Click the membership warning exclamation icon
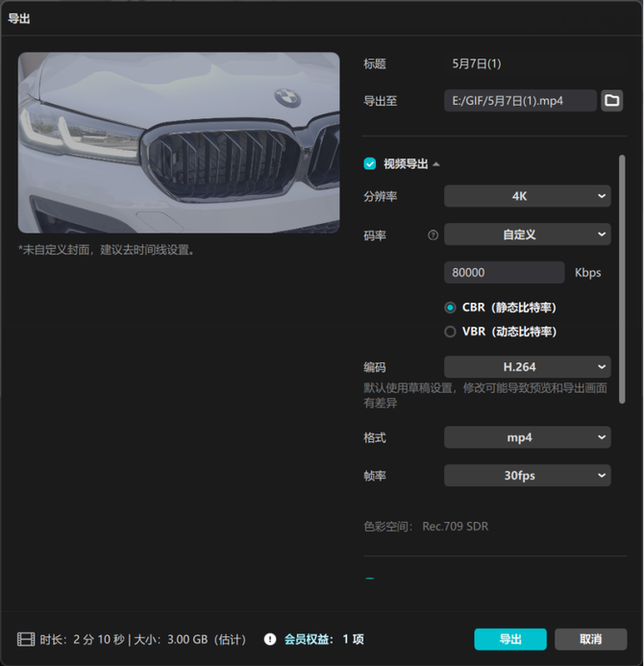 coord(270,639)
